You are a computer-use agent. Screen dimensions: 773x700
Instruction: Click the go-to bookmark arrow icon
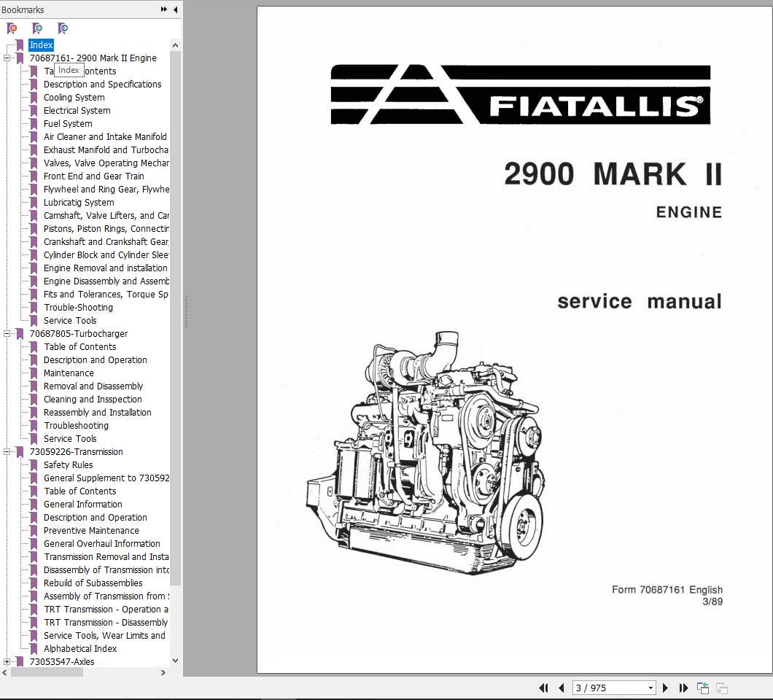pos(63,28)
